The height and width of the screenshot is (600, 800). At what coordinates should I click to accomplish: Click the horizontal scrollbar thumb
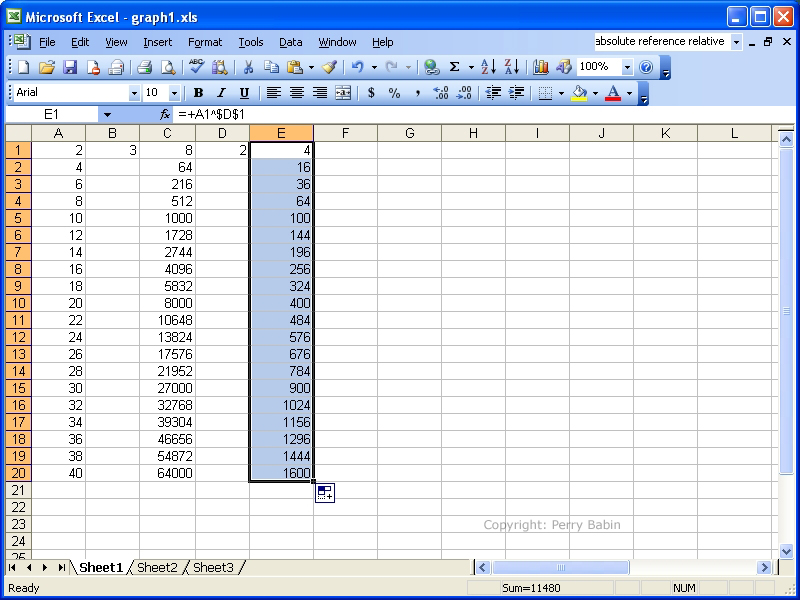560,567
